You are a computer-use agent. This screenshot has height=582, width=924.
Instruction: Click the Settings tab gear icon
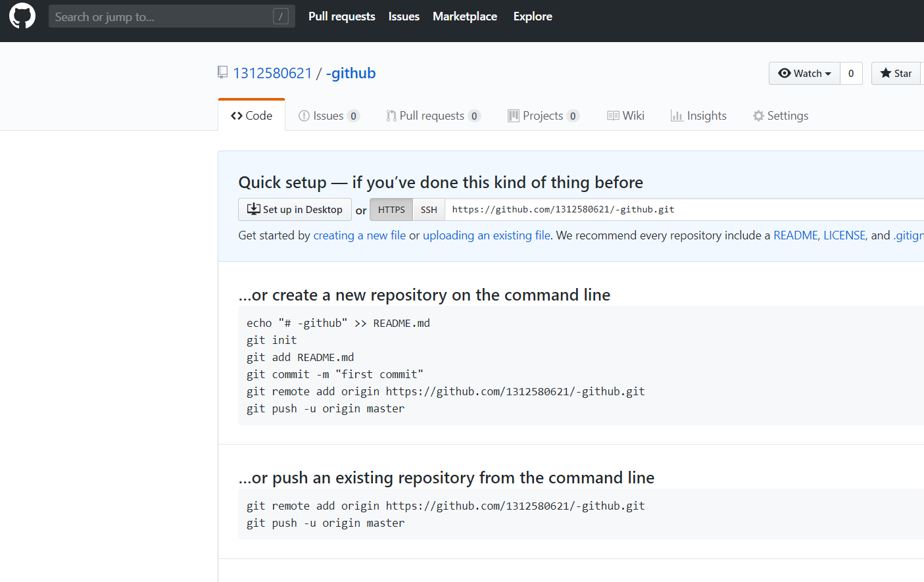pos(759,116)
